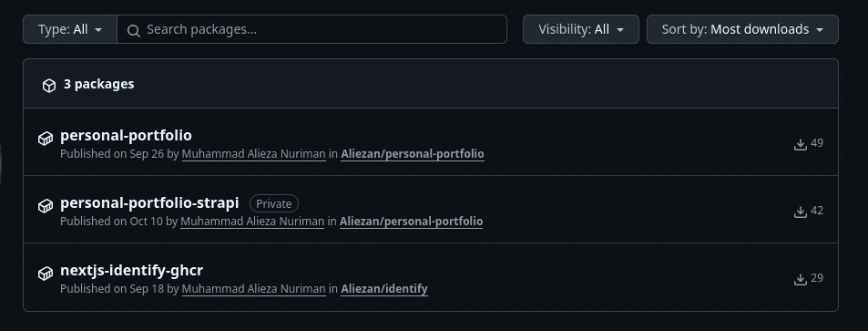Screen dimensions: 868x331
Task: Click Muhammad Alieza Nuriman in Sep 18 row
Action: click(x=253, y=289)
